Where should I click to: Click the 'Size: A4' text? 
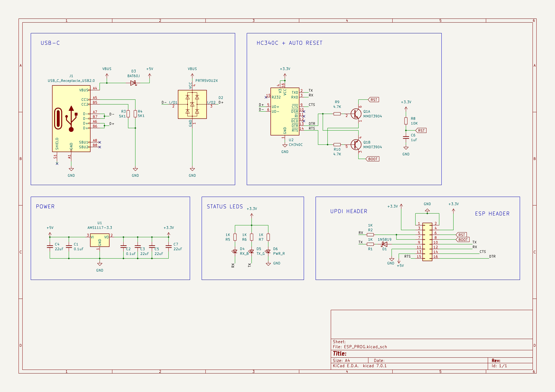point(341,361)
